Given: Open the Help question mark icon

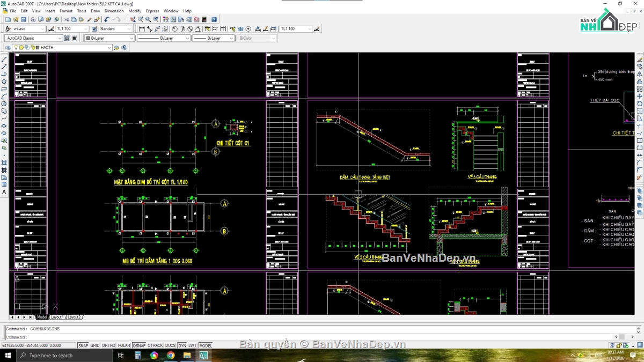Looking at the screenshot, I should (214, 20).
